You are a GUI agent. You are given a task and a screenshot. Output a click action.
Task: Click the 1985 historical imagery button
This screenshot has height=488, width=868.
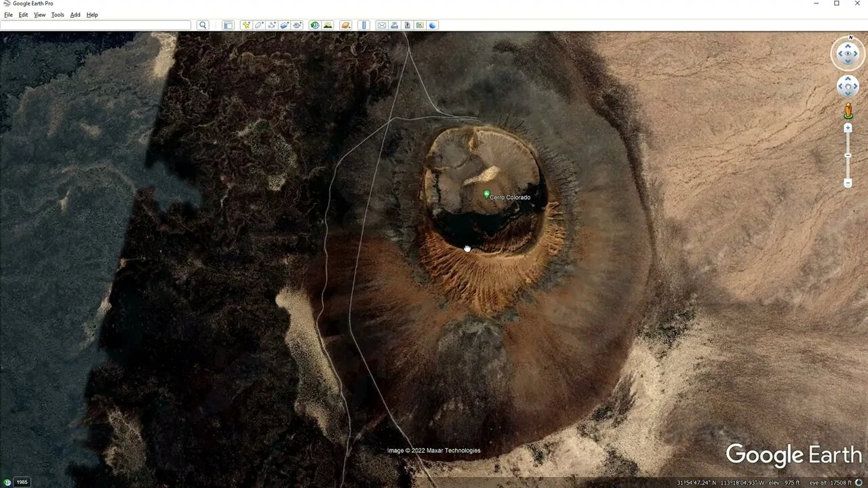click(22, 482)
